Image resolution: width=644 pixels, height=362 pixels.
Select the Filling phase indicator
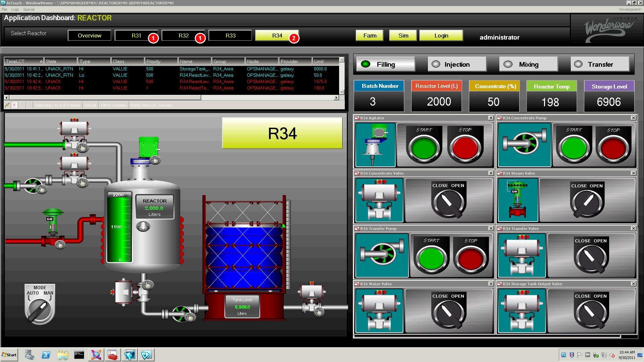coord(385,64)
